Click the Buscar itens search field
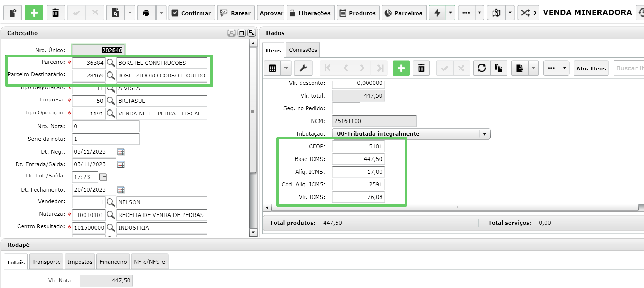Image resolution: width=644 pixels, height=288 pixels. [x=629, y=68]
